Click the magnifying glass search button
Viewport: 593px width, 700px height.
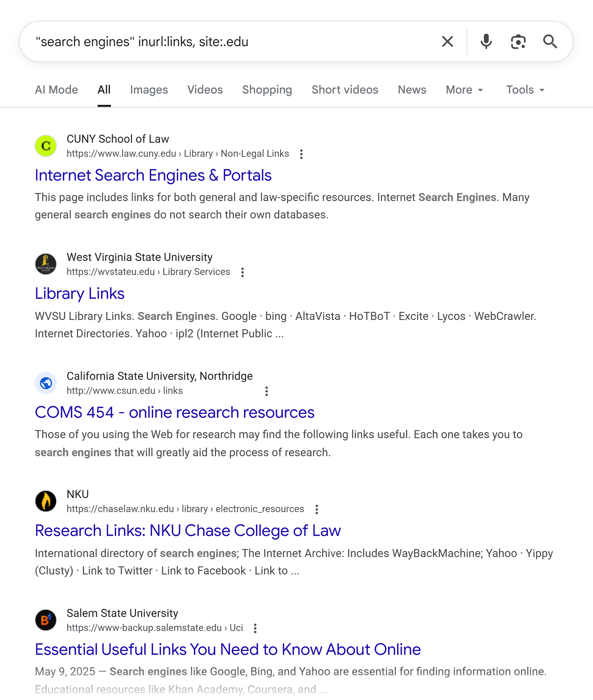click(x=550, y=42)
